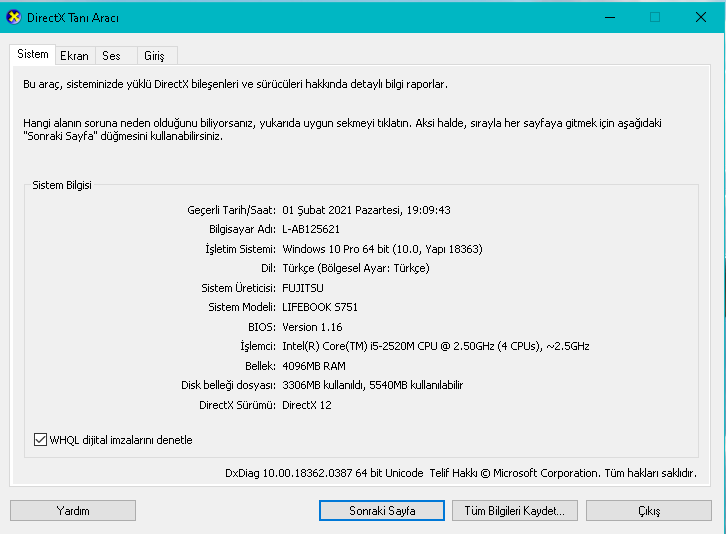Select computer name L-AB125621

[311, 229]
